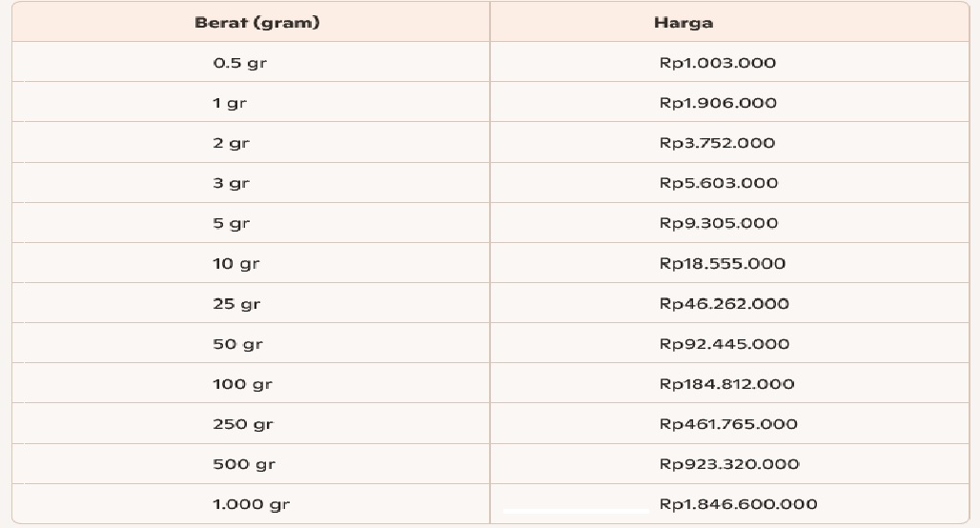Click the price Rp5.603.000
The width and height of the screenshot is (980, 528).
point(719,183)
